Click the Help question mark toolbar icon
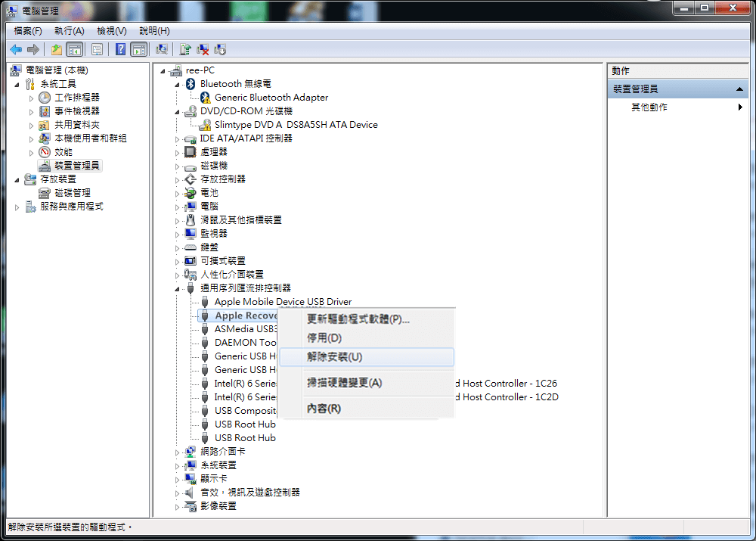 (x=121, y=49)
